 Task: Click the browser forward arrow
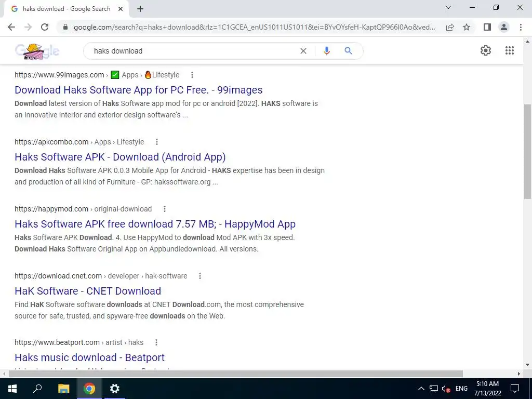[x=28, y=27]
